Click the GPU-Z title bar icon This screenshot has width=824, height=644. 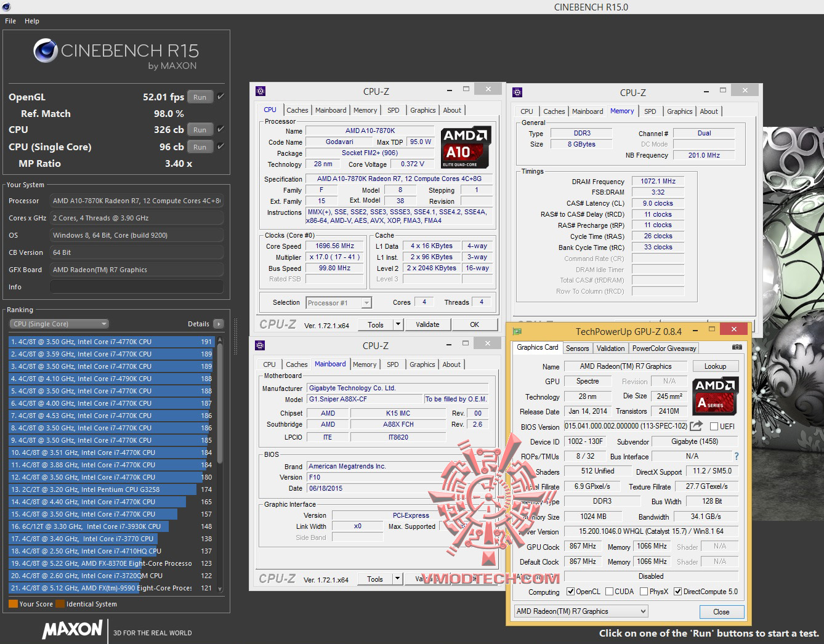pyautogui.click(x=517, y=331)
